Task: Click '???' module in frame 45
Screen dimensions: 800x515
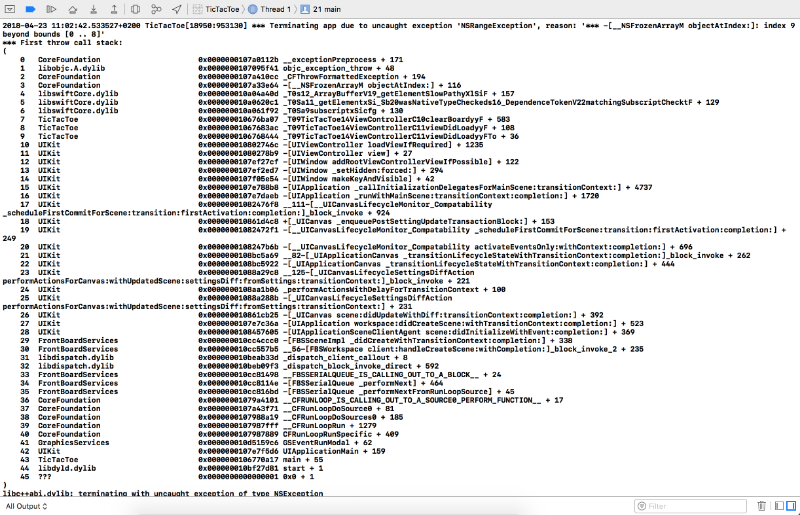Action: coord(44,477)
